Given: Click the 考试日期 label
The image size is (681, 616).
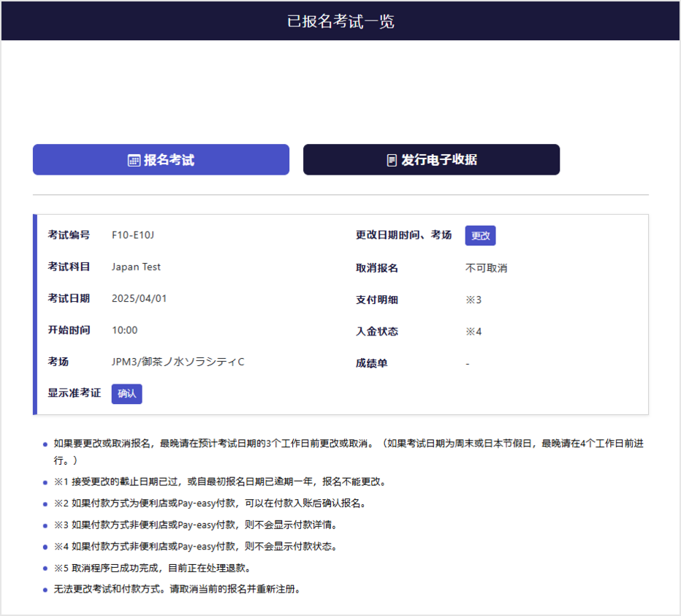Looking at the screenshot, I should (x=69, y=298).
